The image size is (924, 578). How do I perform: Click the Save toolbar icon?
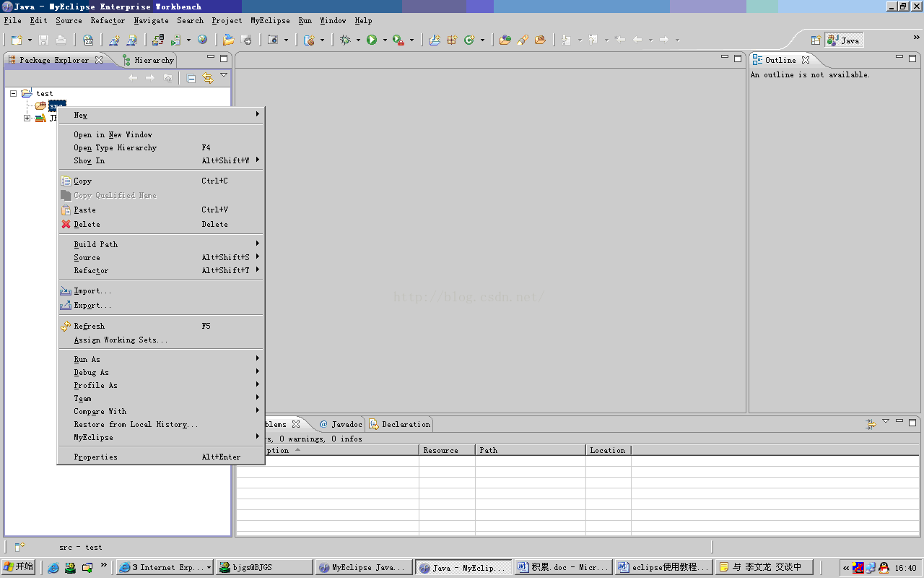click(44, 40)
